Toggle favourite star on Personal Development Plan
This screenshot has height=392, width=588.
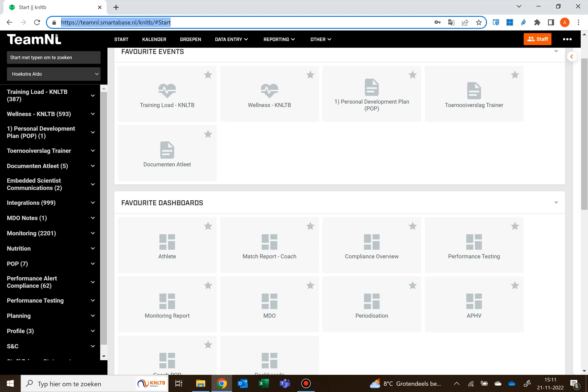412,75
